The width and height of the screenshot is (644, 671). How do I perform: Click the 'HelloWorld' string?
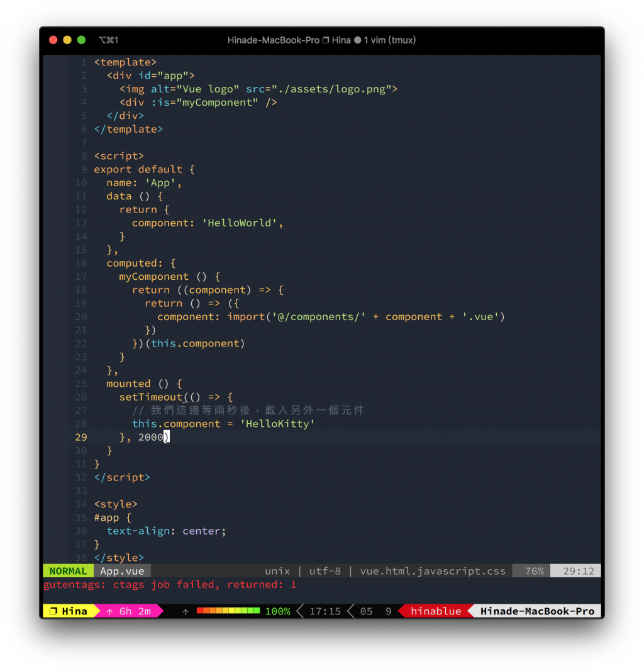[x=240, y=223]
